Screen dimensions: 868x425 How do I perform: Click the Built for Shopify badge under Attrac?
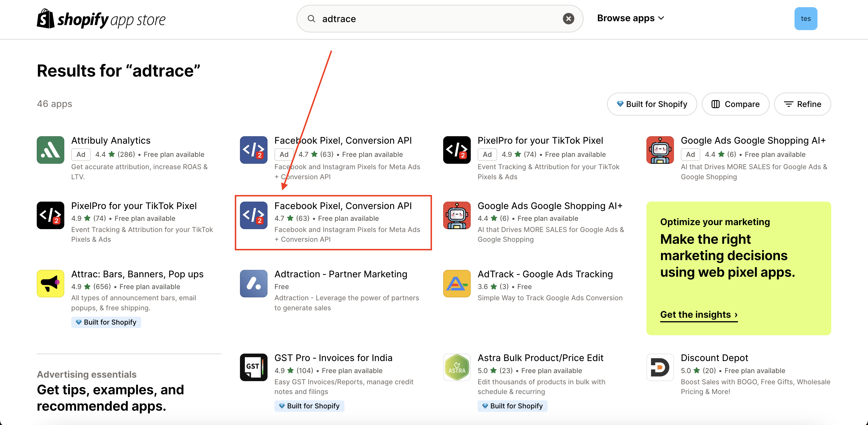pyautogui.click(x=106, y=322)
